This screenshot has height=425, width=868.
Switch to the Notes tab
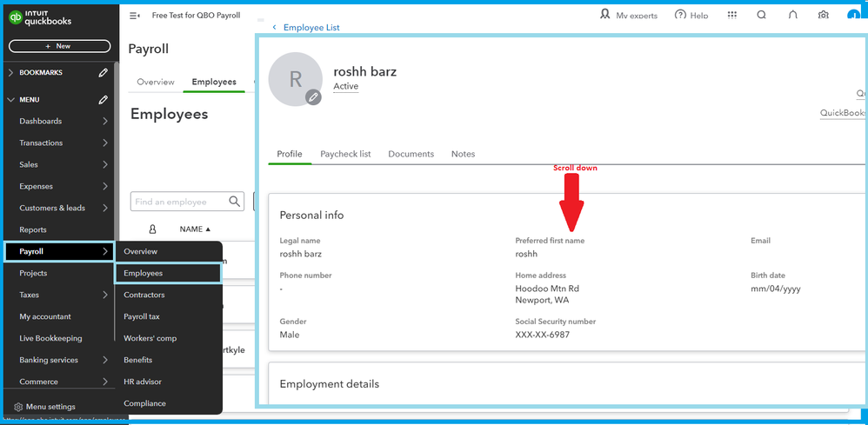point(464,154)
